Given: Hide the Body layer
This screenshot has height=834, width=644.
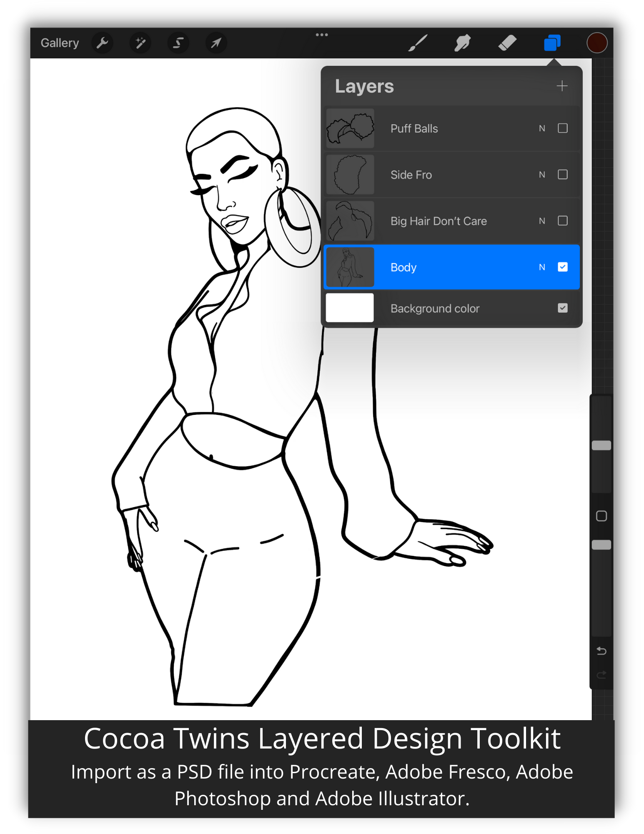Looking at the screenshot, I should (563, 267).
